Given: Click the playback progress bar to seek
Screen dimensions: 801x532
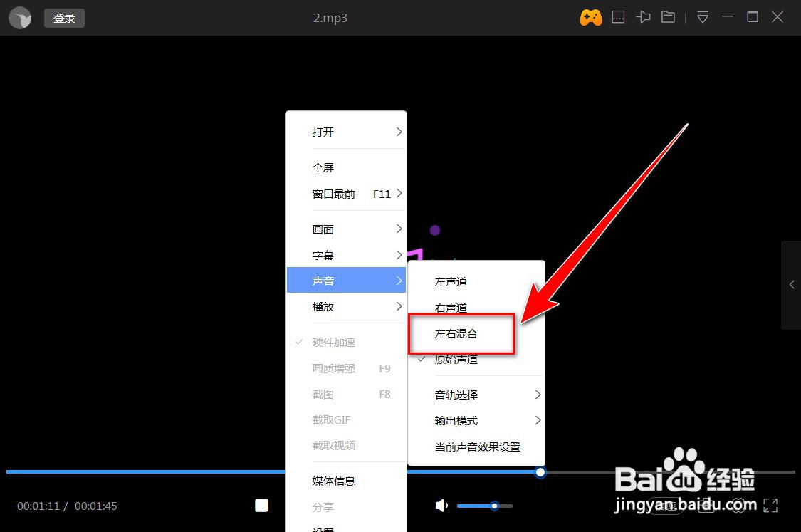Looking at the screenshot, I should pos(285,471).
